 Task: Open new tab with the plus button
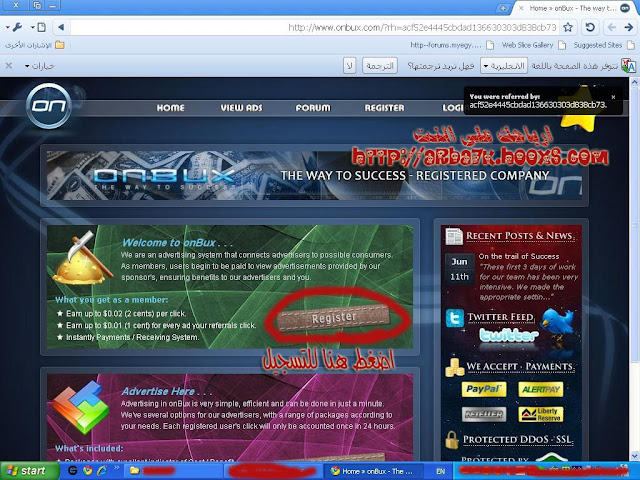(503, 8)
